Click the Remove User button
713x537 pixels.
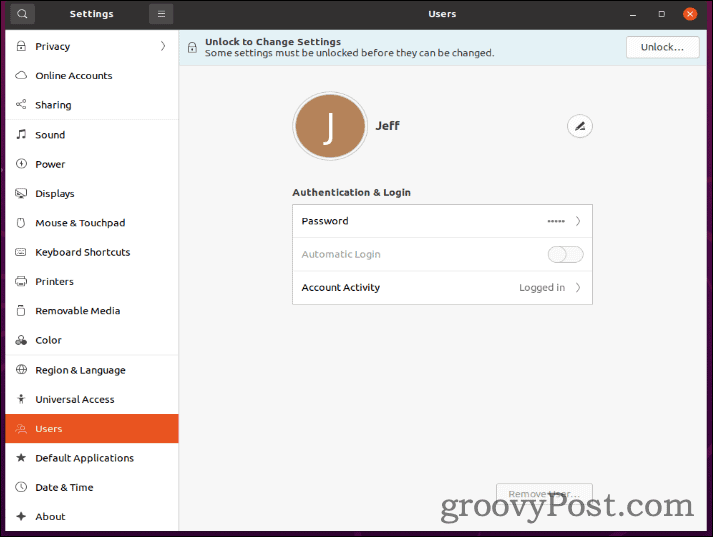544,494
